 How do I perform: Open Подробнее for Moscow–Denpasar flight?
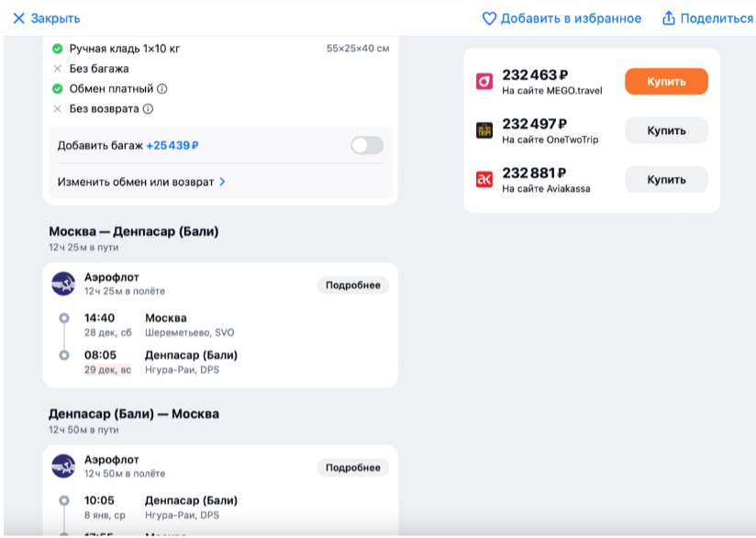pyautogui.click(x=353, y=286)
